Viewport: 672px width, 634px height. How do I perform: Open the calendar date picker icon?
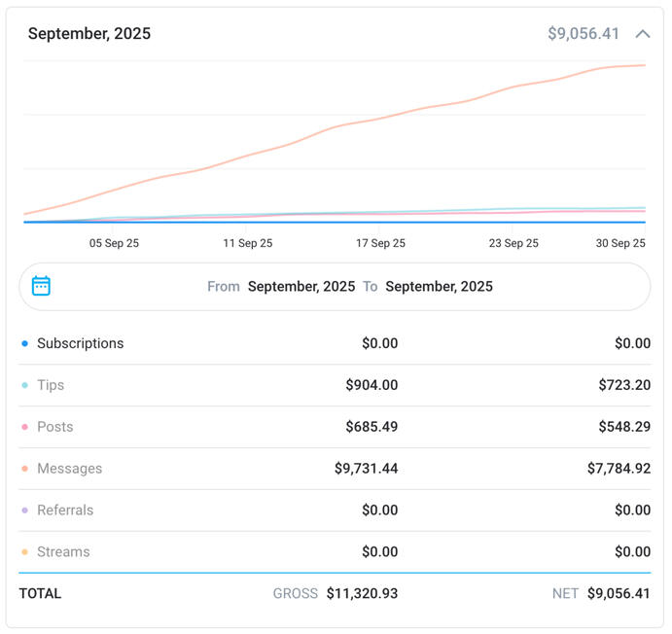click(x=41, y=286)
